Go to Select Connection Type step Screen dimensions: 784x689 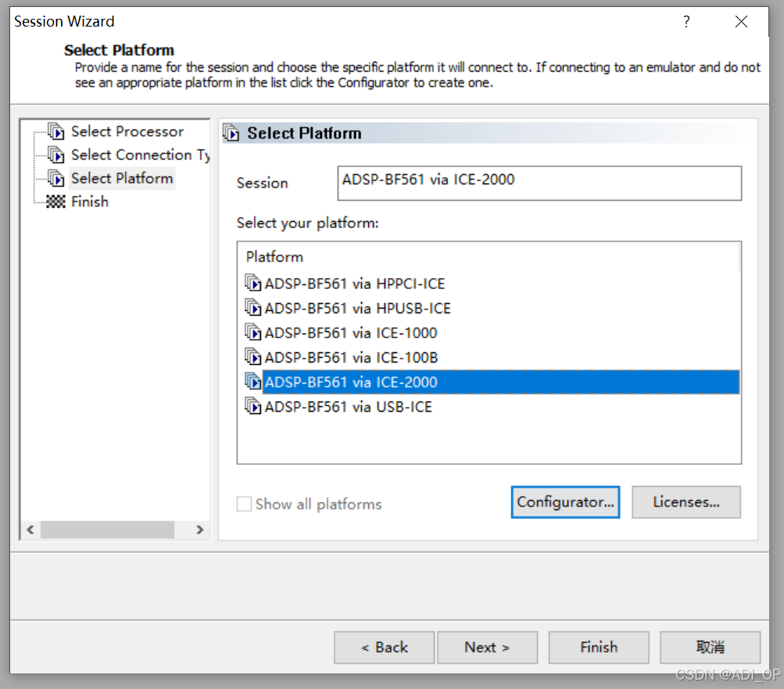point(141,155)
